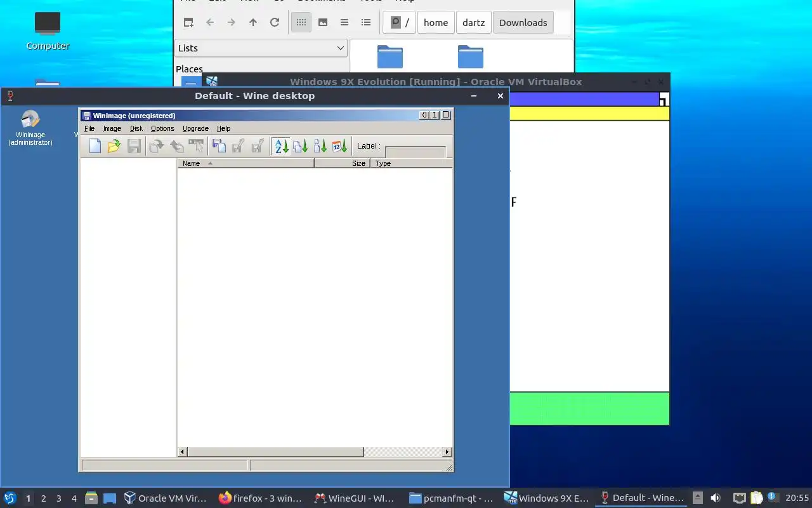Sort by the Name column header
The image size is (812, 508).
coord(246,163)
